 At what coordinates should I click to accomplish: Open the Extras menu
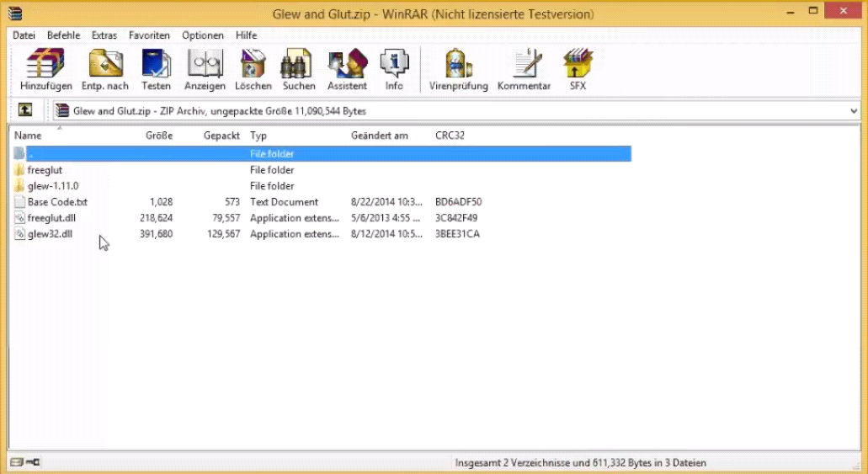pos(104,35)
